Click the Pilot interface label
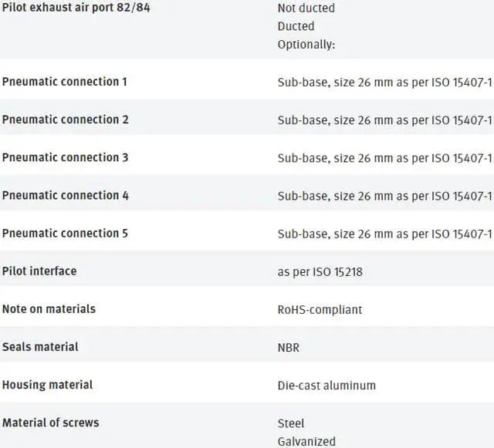494x448 pixels. [x=39, y=271]
